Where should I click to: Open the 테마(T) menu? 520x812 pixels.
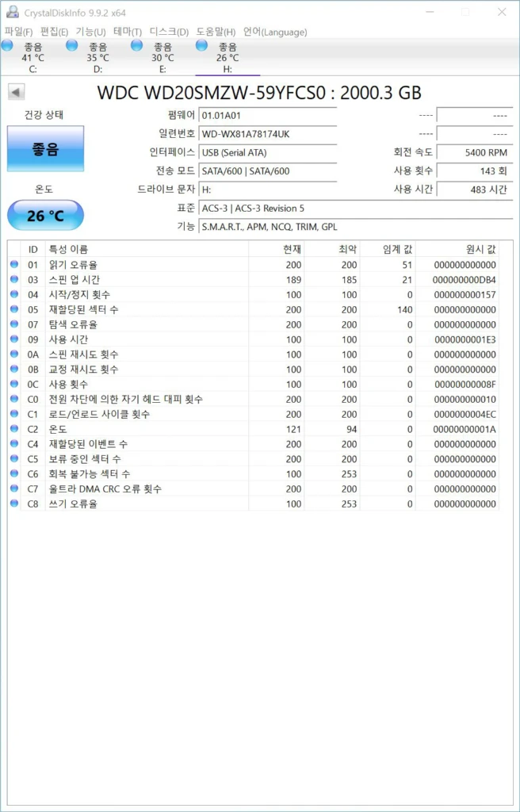[128, 32]
